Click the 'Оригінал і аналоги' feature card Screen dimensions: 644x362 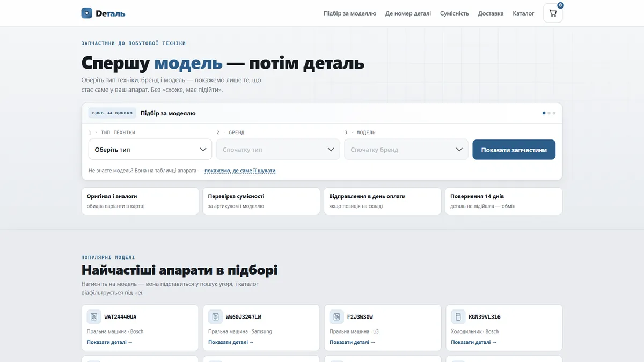[140, 201]
